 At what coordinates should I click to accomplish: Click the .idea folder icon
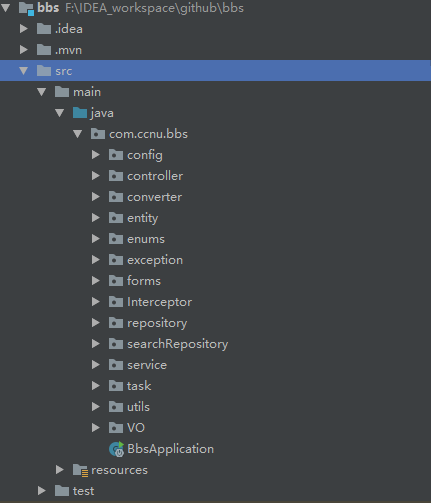click(44, 29)
